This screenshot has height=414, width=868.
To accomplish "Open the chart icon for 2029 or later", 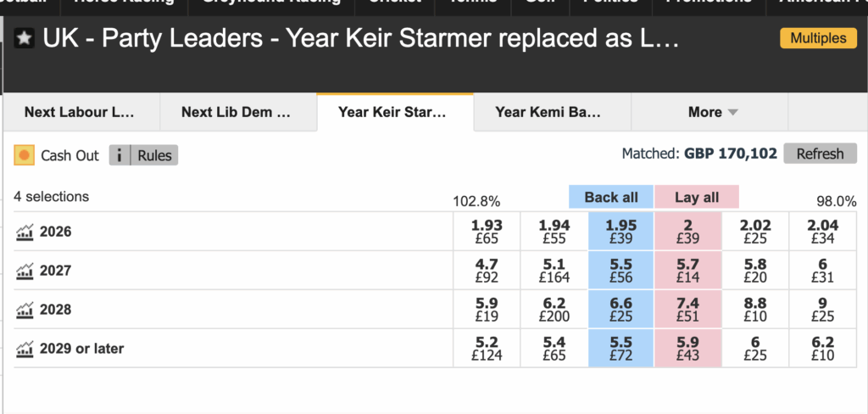I will (x=25, y=349).
